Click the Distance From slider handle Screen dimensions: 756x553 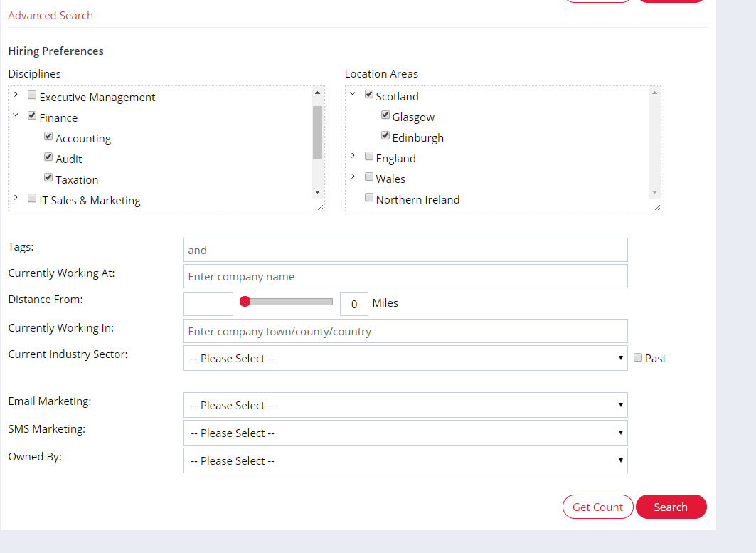pyautogui.click(x=245, y=302)
